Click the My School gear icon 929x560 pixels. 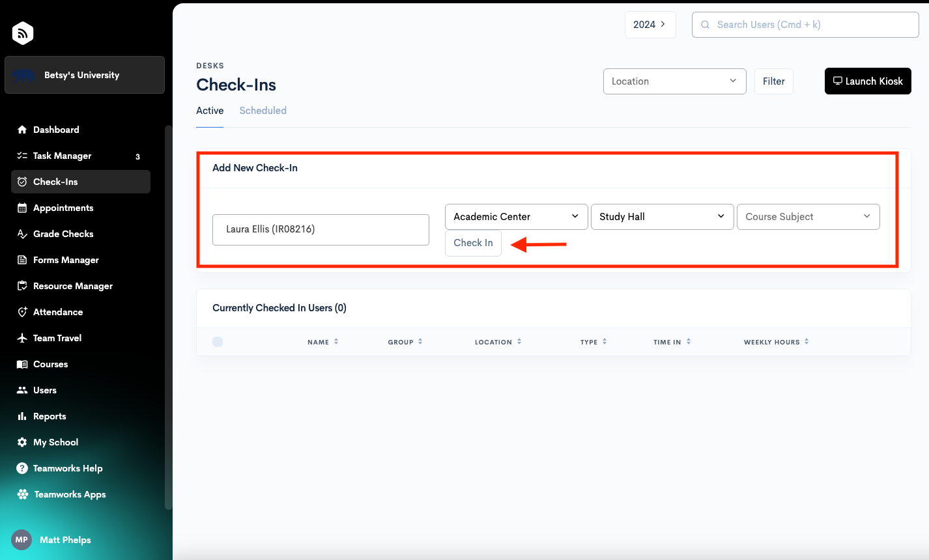click(x=22, y=442)
